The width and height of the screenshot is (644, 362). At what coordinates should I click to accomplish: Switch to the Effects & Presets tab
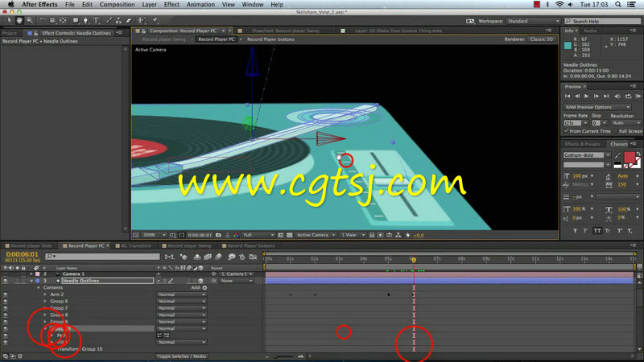(582, 144)
